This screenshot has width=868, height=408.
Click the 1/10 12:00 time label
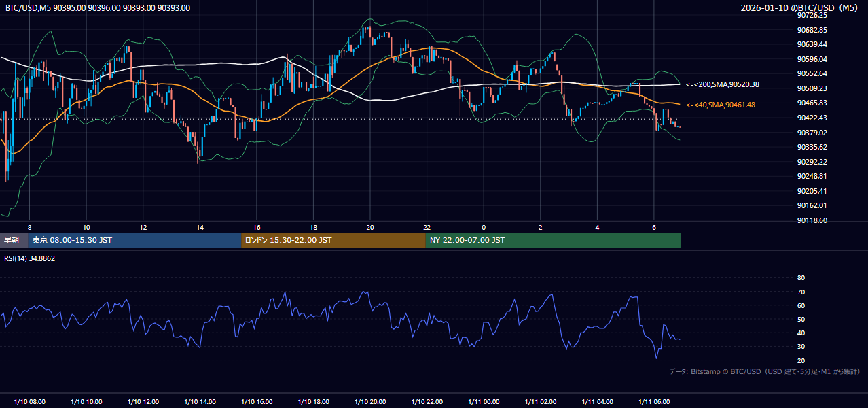click(x=143, y=402)
